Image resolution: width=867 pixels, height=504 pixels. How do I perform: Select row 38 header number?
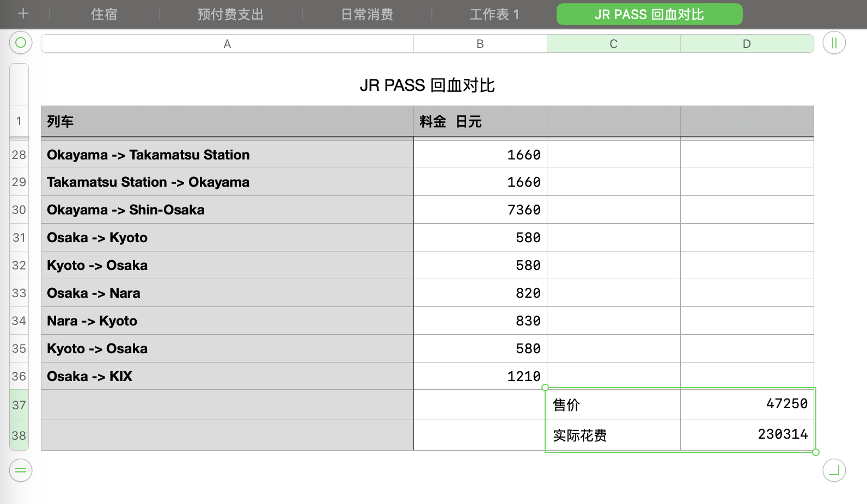click(19, 435)
